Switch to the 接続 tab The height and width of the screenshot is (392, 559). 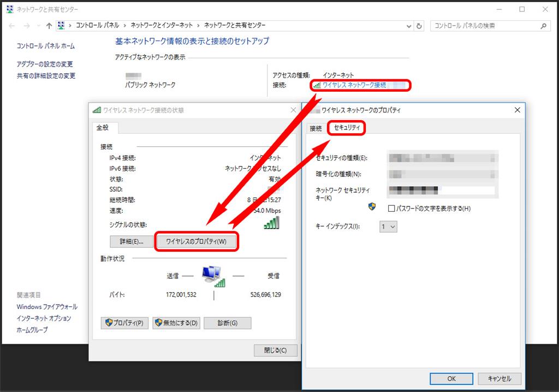tap(316, 128)
